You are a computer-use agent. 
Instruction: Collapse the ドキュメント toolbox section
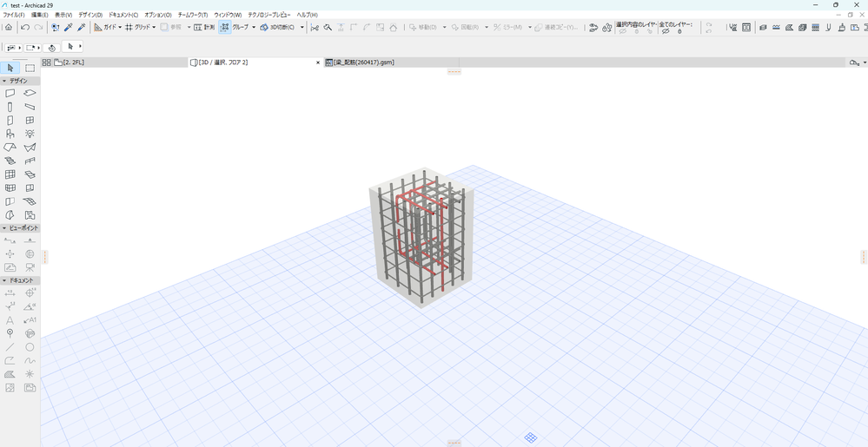point(4,280)
